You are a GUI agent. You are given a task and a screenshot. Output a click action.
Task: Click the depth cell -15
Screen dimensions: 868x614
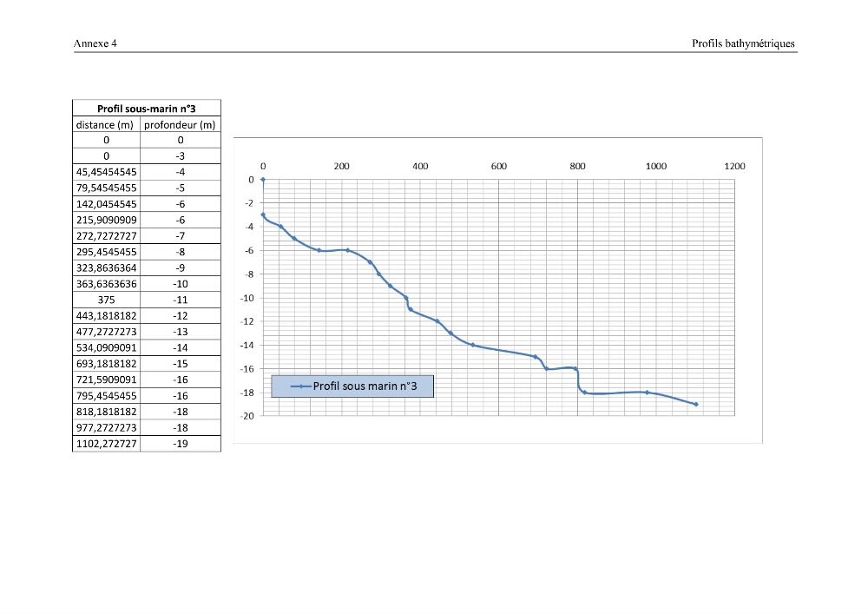181,364
